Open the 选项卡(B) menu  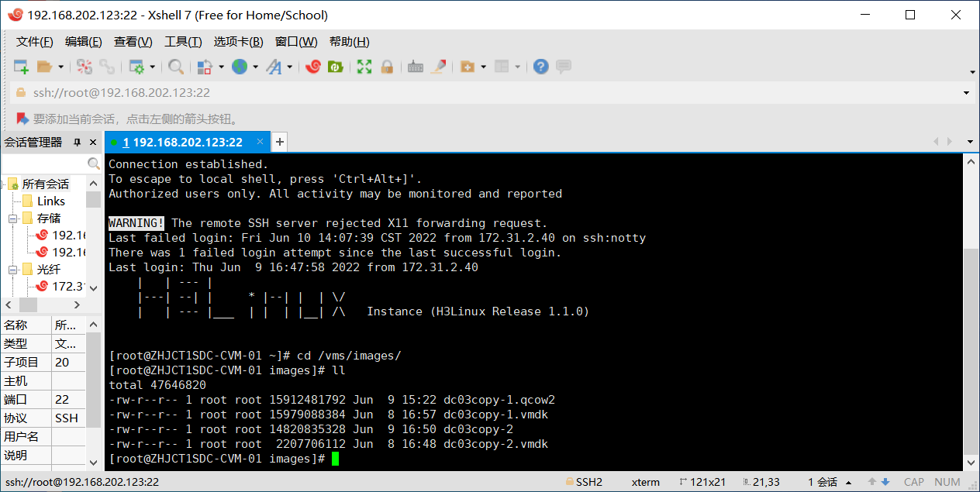point(239,42)
